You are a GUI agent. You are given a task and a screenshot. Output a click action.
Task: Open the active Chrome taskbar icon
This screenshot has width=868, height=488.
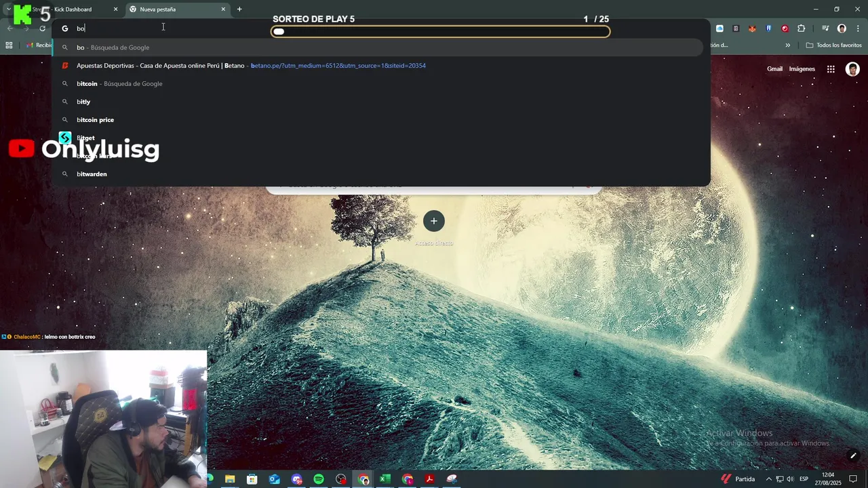pyautogui.click(x=363, y=479)
